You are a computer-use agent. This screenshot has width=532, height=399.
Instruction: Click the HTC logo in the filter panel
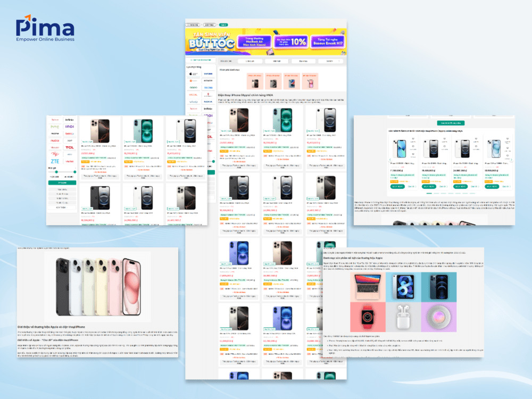[54, 127]
